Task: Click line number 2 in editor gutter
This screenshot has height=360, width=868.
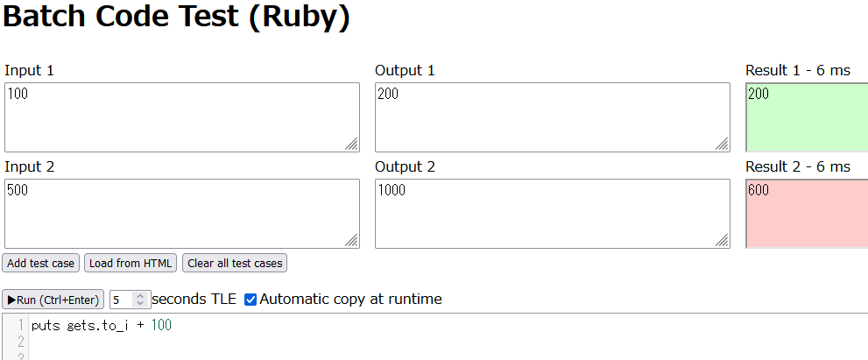Action: [21, 341]
